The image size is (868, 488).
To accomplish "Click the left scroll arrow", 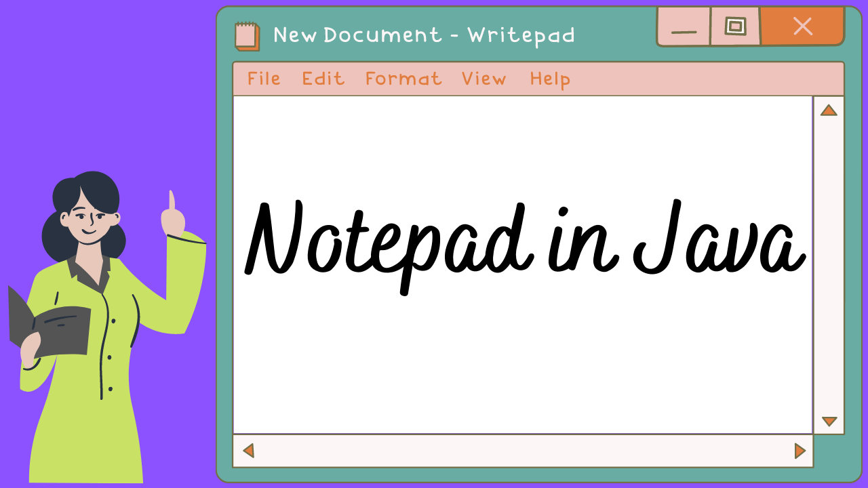I will coord(248,449).
